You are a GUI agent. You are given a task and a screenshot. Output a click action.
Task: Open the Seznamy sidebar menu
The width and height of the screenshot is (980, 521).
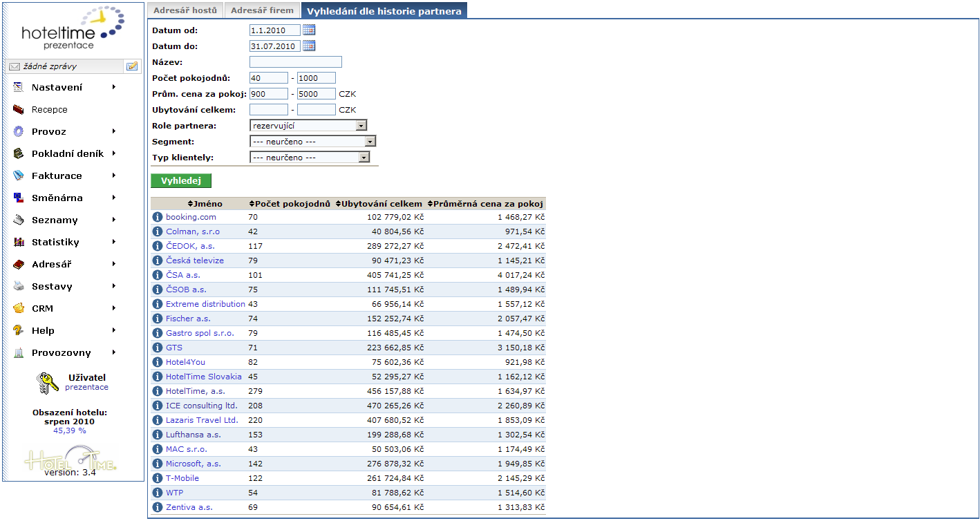[64, 220]
